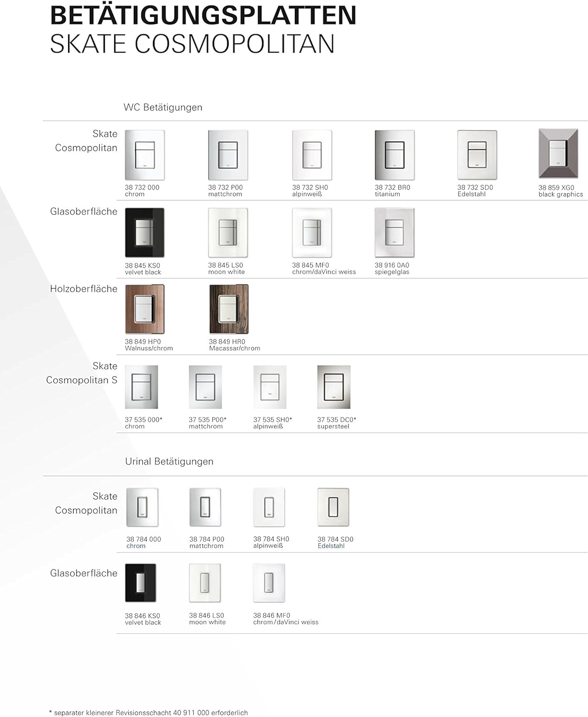Select the 38 784 SD0 Edelstahl urinal plate
This screenshot has height=717, width=588.
coord(333,507)
